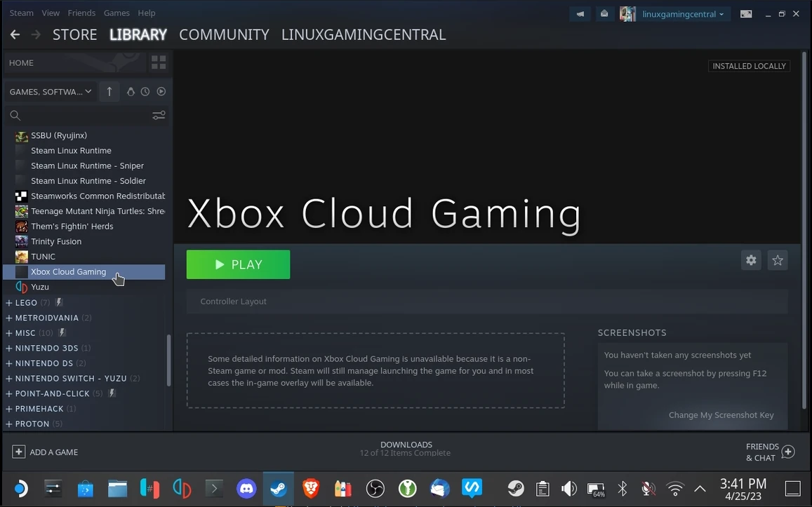
Task: Expand NINTENDO SWITCH - YUZU collection
Action: [9, 379]
